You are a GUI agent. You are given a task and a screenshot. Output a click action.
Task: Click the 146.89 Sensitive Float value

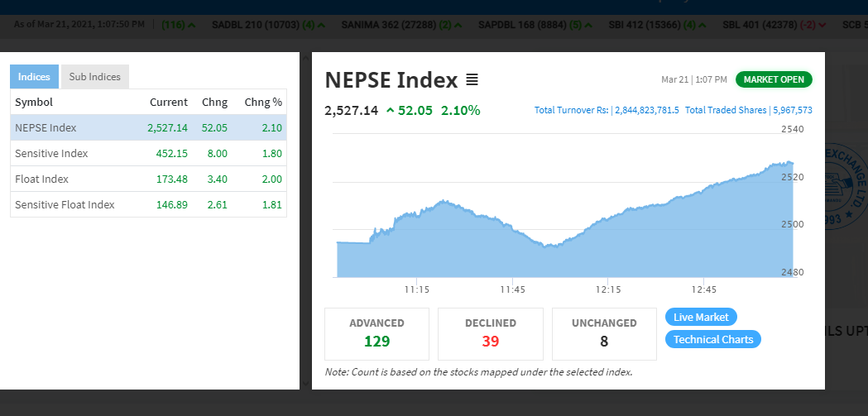click(x=172, y=204)
